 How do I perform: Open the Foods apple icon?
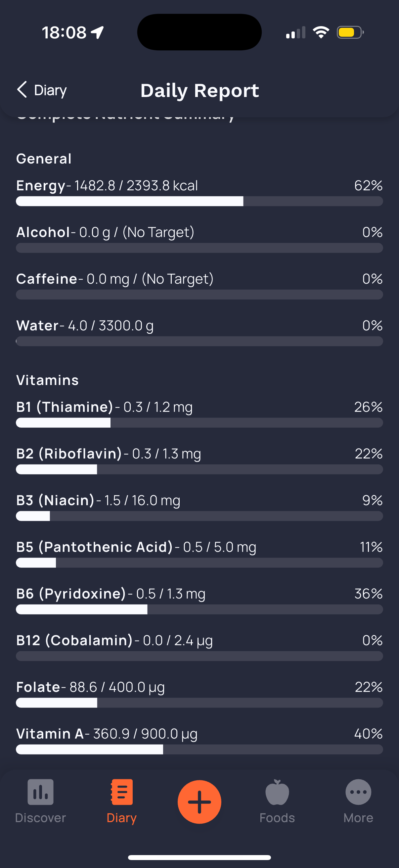(x=277, y=792)
